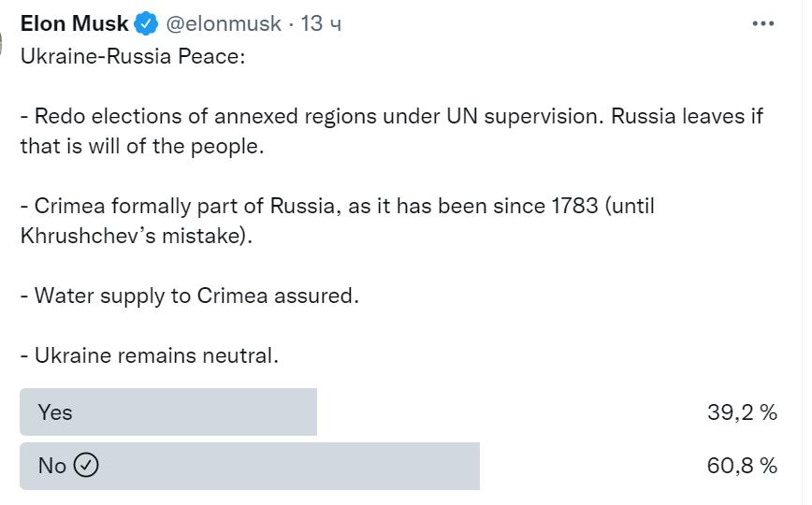Select the No poll result bar
812x505 pixels.
250,466
